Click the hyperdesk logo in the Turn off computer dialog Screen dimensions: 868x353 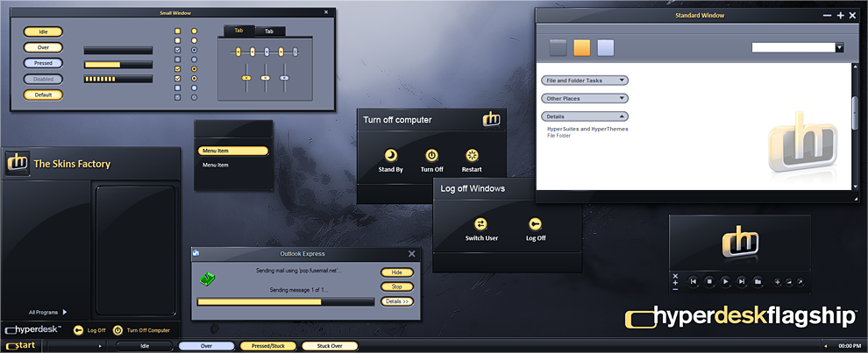point(491,119)
